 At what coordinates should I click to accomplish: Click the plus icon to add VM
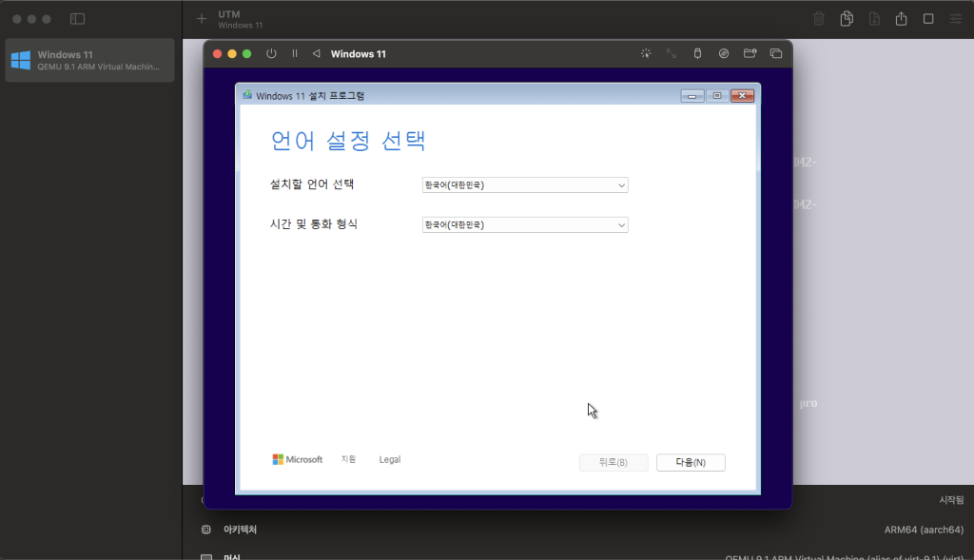202,19
